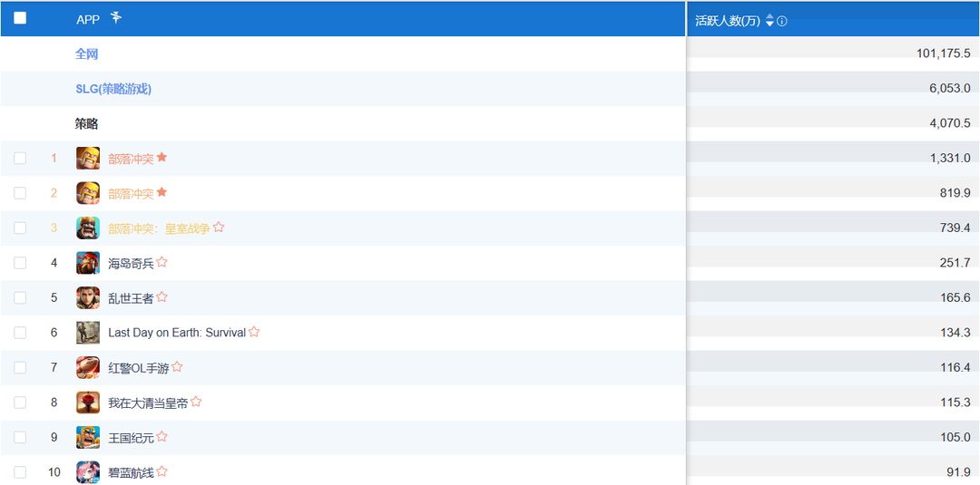Click the 海岛奇兵 app icon
This screenshot has height=485, width=980.
pos(88,263)
